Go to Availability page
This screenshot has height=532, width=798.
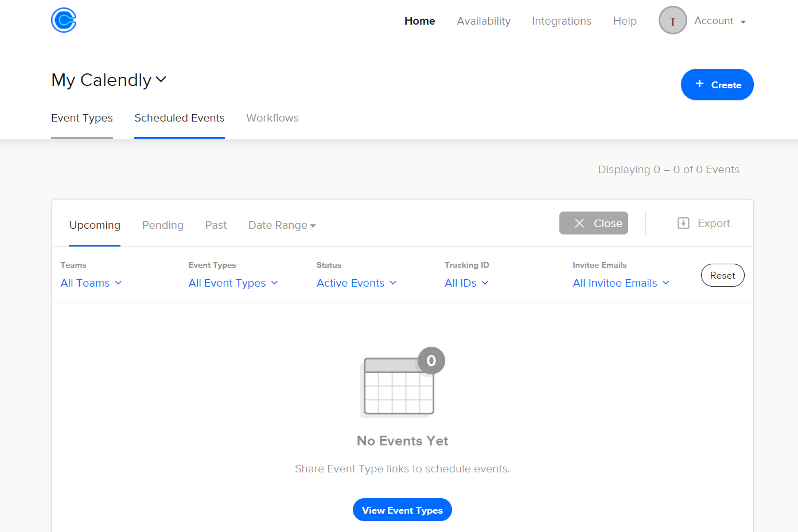coord(484,21)
